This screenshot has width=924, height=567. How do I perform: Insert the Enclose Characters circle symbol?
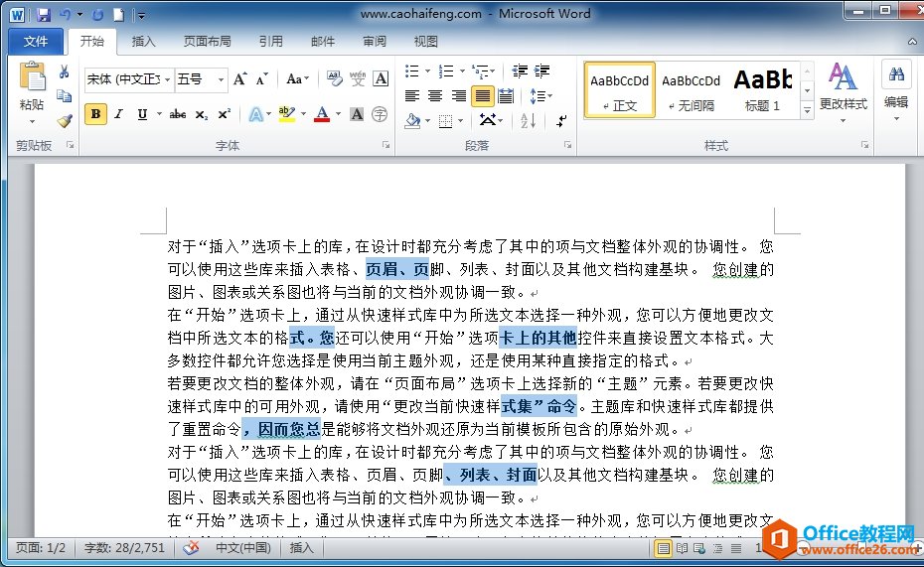point(380,114)
